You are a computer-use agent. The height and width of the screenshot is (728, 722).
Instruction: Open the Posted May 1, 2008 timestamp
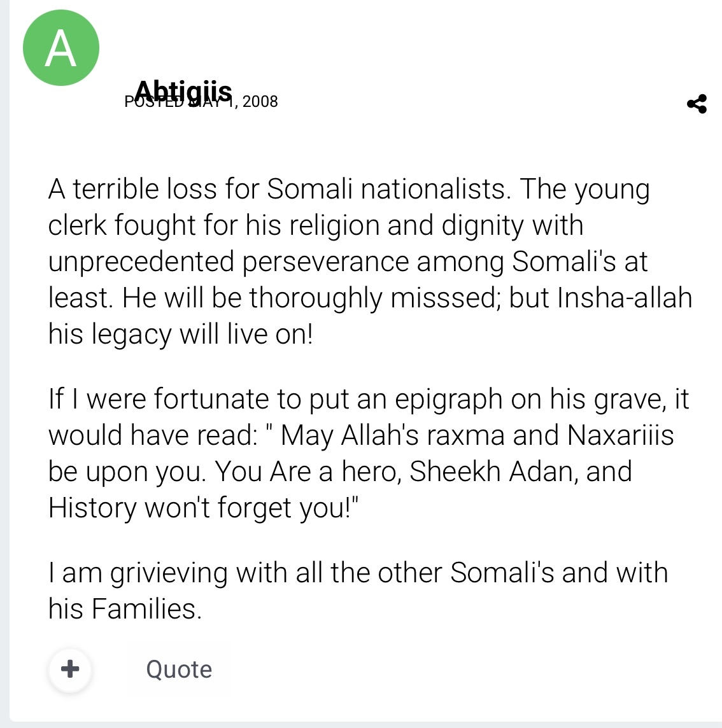201,102
